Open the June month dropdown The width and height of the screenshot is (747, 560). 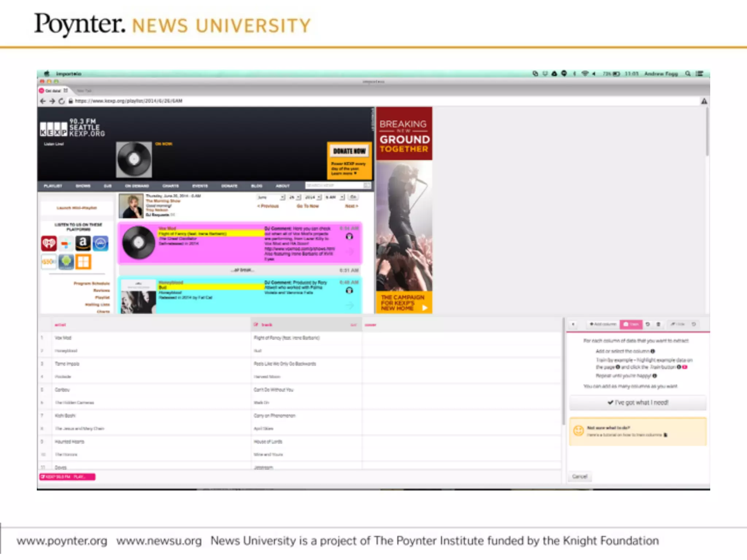271,197
